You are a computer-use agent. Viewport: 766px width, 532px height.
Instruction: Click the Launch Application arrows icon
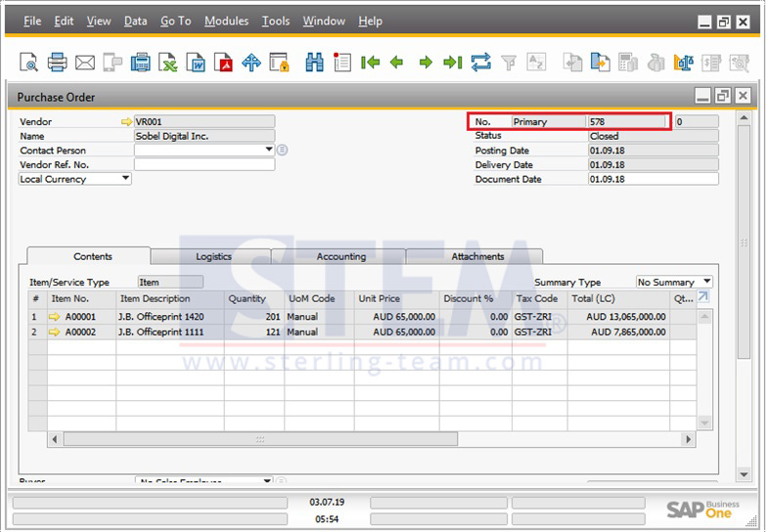[x=251, y=63]
